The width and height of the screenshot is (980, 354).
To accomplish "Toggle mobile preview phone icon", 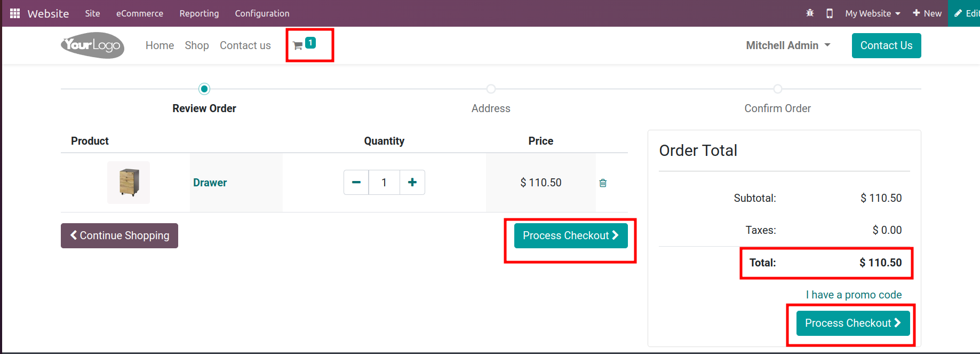I will tap(829, 13).
